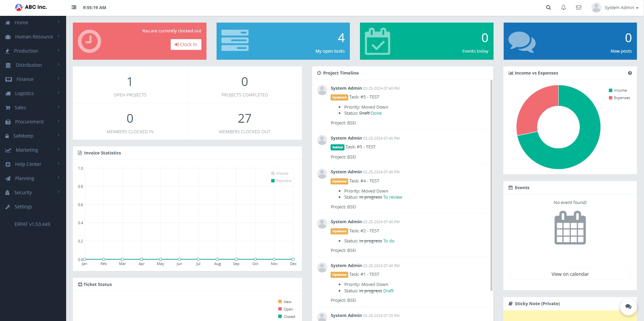Toggle the Closed series in Ticket Status legend
Viewport: 644px width, 321px height.
coord(286,317)
